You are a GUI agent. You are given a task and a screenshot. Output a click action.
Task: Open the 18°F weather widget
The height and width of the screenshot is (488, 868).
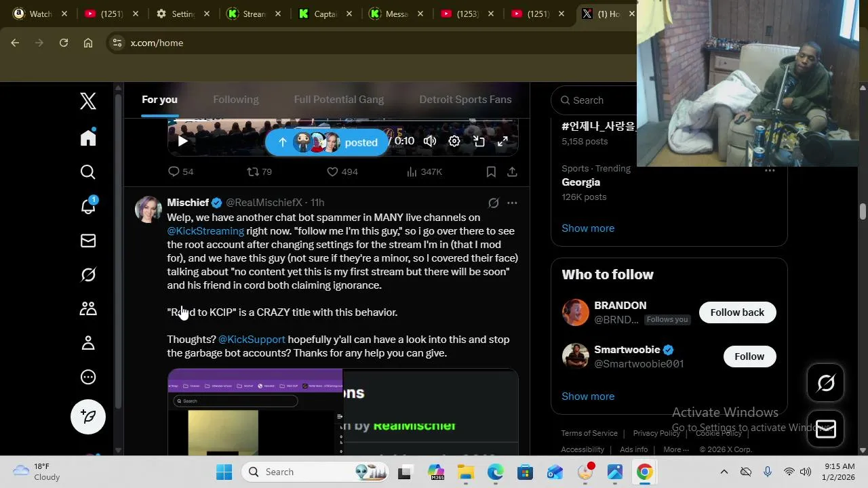(x=37, y=472)
